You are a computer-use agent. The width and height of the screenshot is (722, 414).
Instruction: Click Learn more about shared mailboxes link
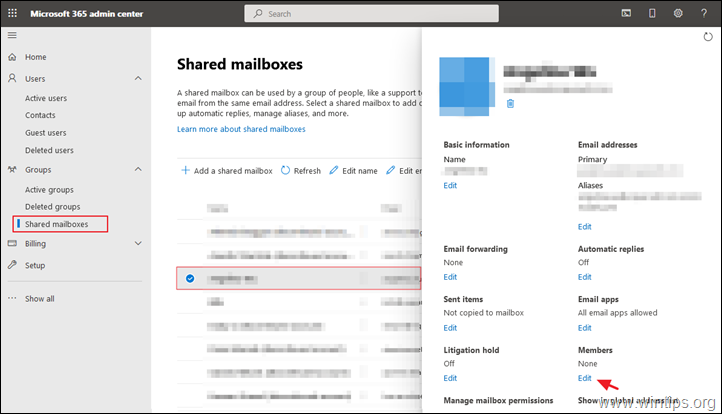tap(241, 129)
